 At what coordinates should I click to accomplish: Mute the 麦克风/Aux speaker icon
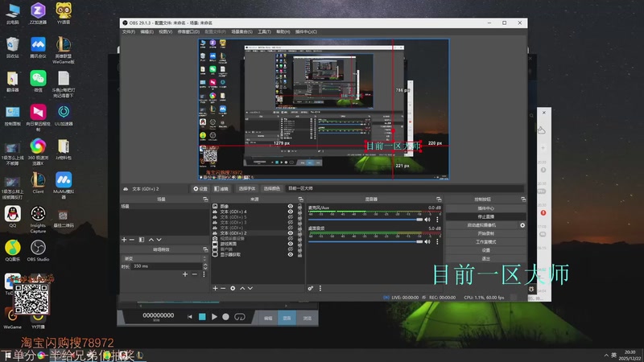point(427,220)
